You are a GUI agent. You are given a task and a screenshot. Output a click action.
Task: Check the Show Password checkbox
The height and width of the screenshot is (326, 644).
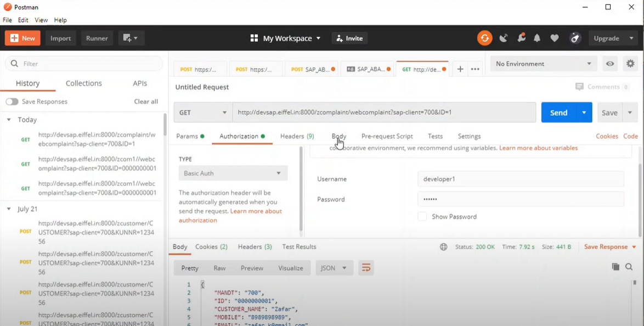(422, 216)
